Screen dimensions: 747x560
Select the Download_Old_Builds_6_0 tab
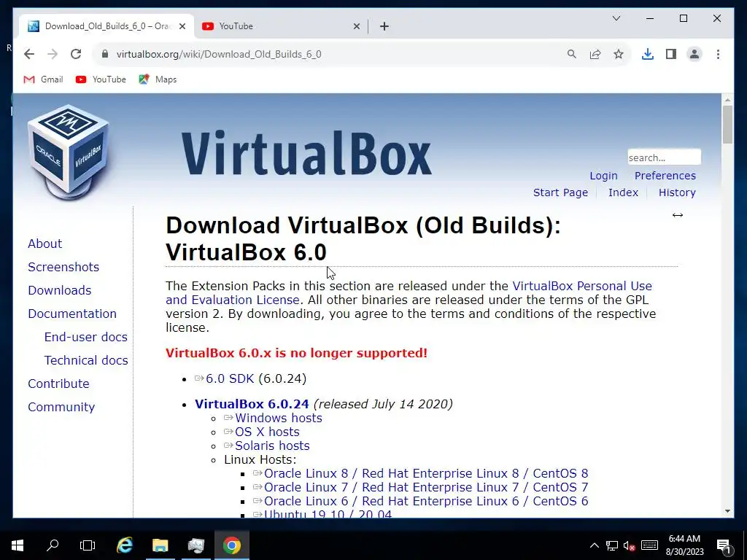(107, 26)
